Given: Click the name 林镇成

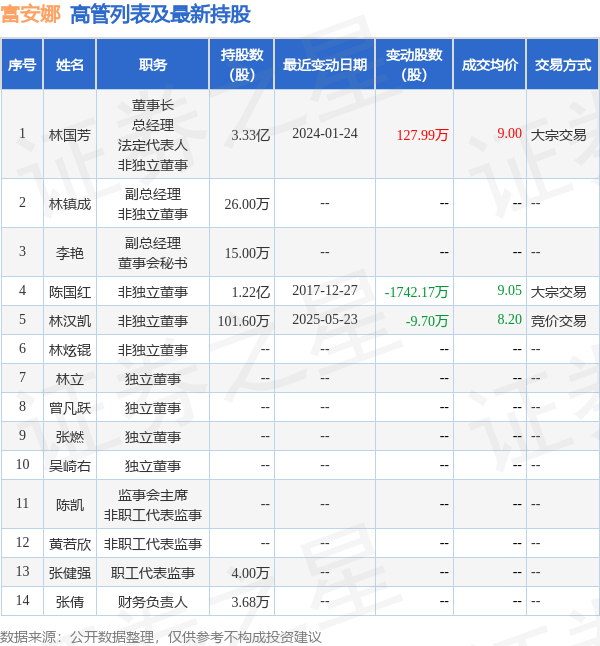Looking at the screenshot, I should [70, 204].
